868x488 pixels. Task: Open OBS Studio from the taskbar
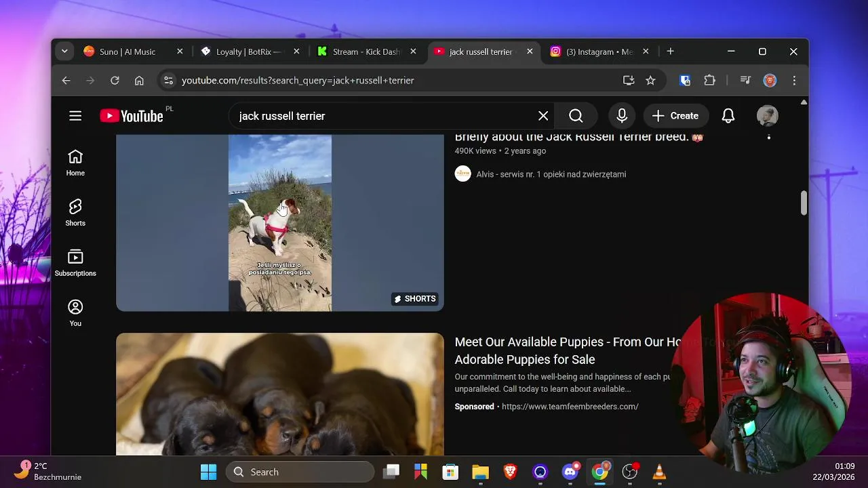click(630, 472)
